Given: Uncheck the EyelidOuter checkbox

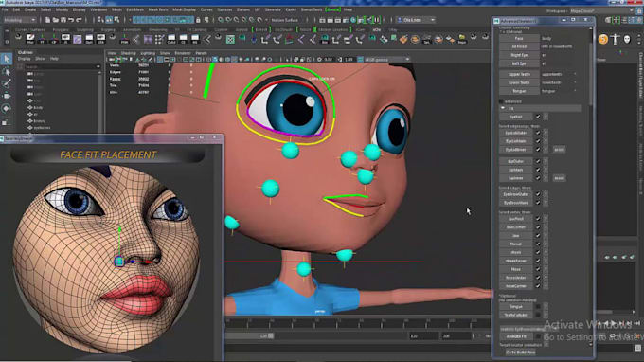Looking at the screenshot, I should 538,133.
